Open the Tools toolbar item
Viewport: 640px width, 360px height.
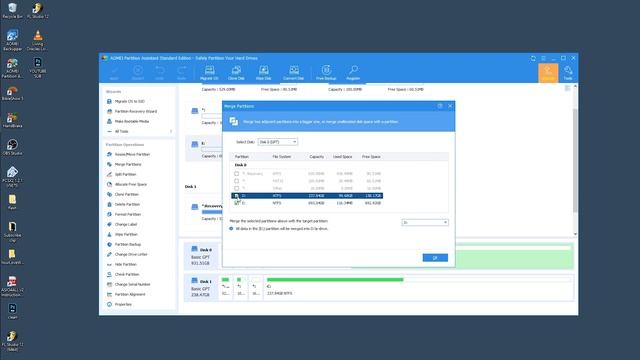tap(568, 73)
